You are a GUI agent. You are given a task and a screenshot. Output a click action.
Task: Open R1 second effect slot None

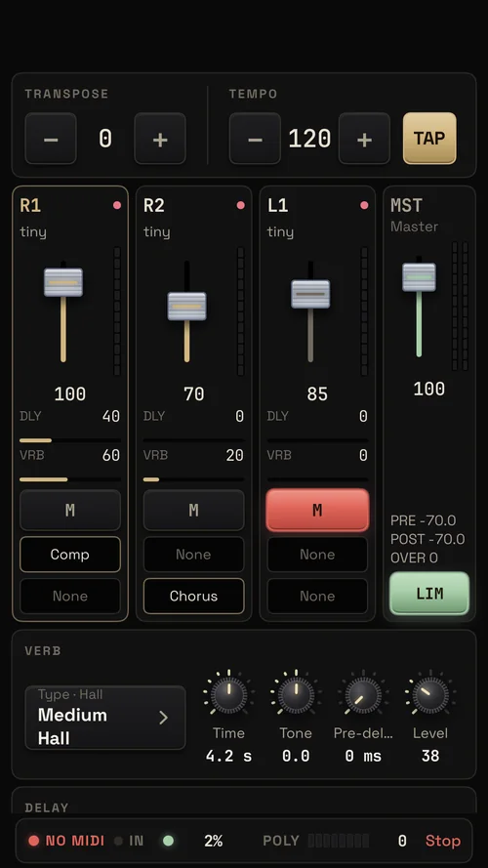(x=70, y=597)
